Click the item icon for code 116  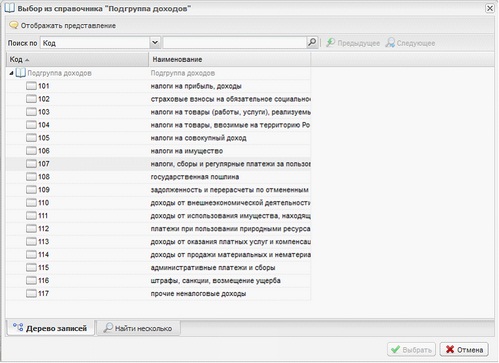click(x=31, y=280)
